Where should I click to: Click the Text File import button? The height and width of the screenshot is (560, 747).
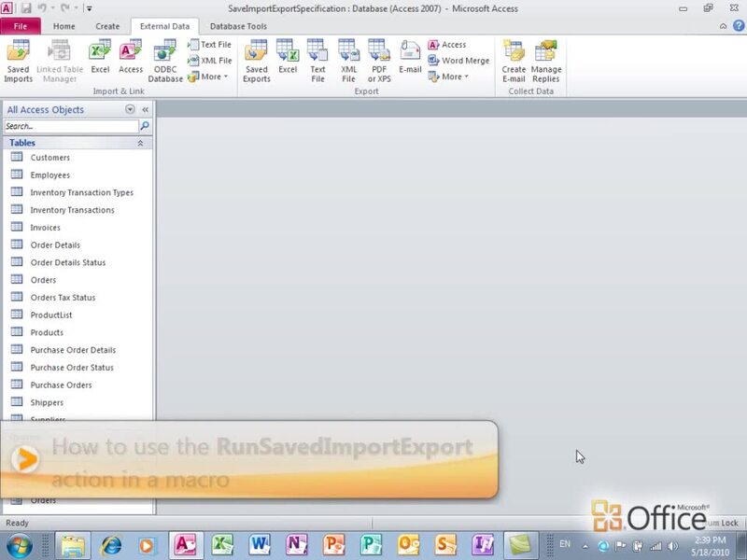(210, 45)
